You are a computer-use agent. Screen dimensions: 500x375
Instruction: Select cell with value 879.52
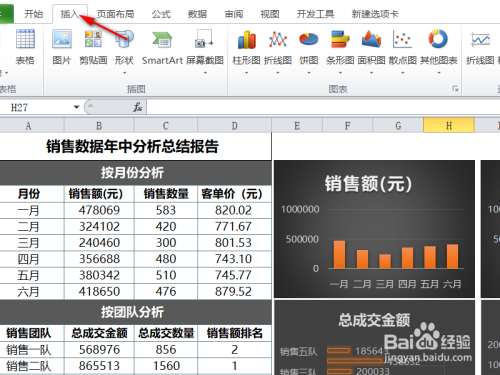[234, 292]
